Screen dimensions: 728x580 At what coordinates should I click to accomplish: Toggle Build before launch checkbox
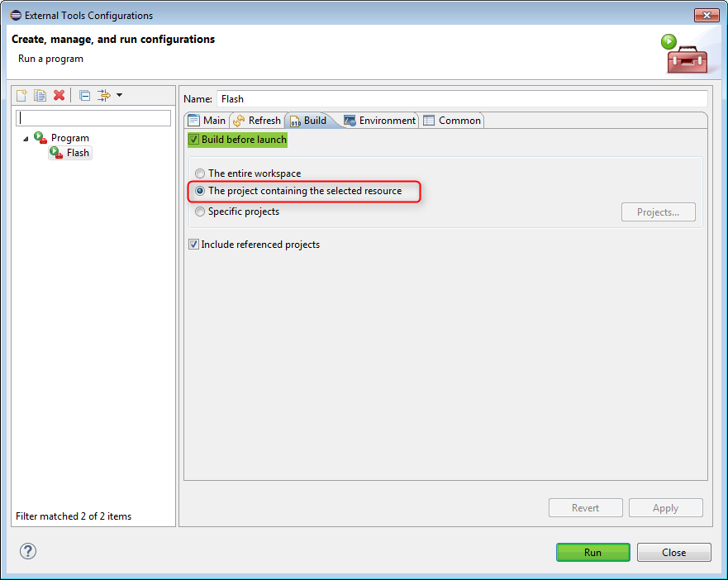[193, 140]
